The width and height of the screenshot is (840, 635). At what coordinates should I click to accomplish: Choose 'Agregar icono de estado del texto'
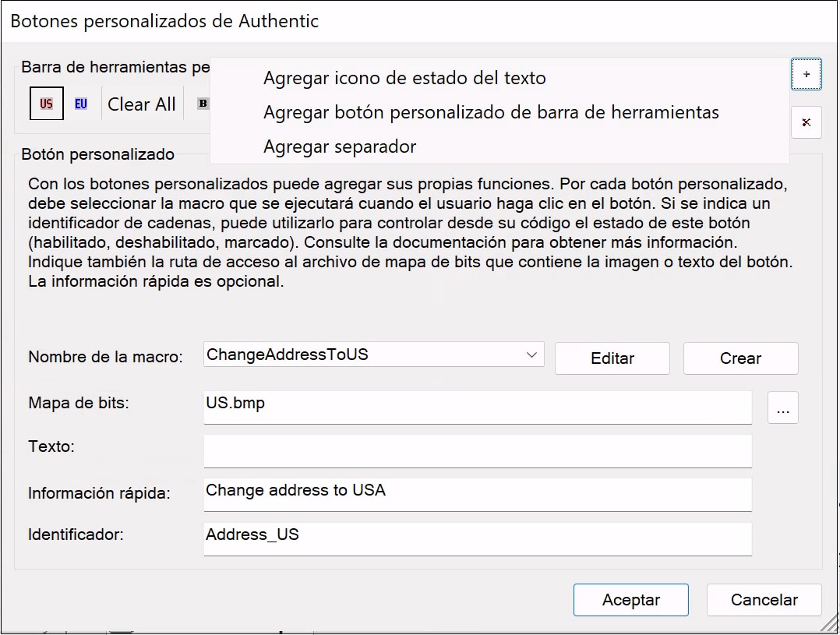pyautogui.click(x=404, y=78)
